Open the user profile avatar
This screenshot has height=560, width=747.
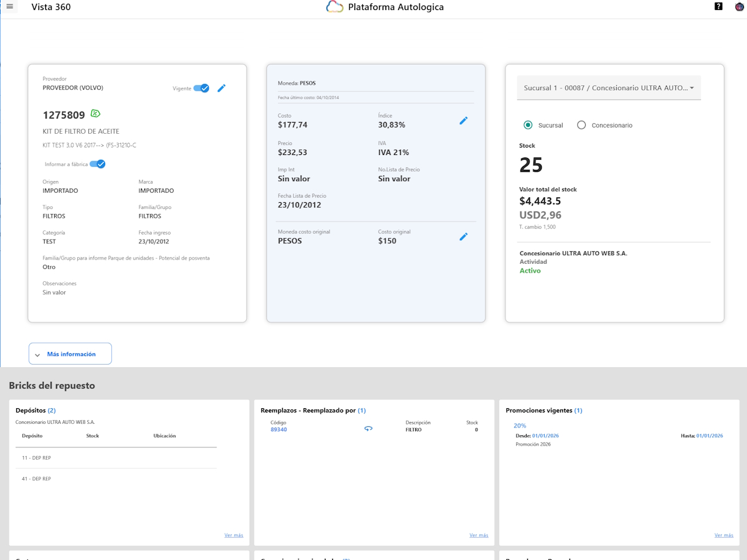(740, 7)
